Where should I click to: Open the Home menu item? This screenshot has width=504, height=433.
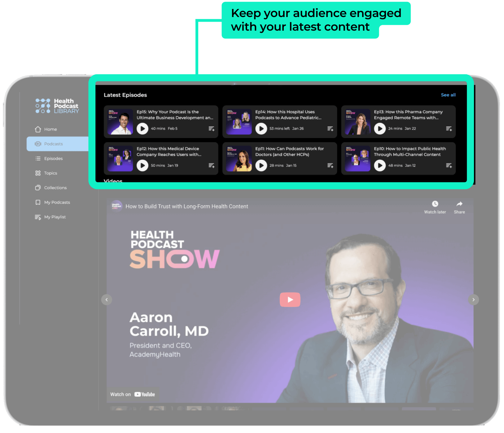[x=50, y=129]
